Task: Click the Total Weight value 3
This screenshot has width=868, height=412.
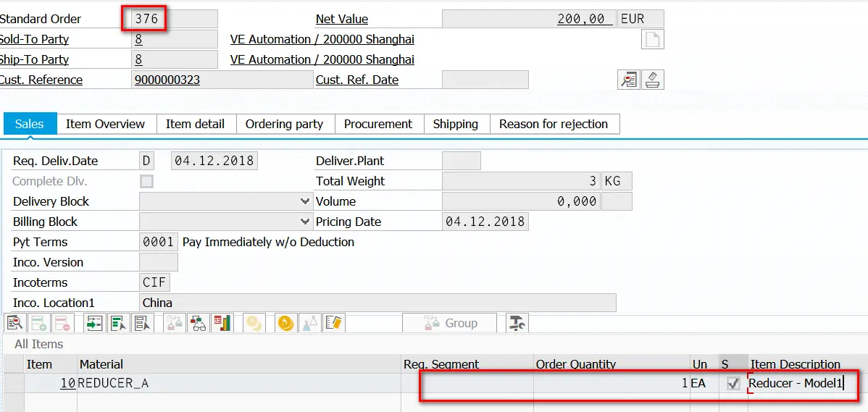Action: [x=521, y=182]
